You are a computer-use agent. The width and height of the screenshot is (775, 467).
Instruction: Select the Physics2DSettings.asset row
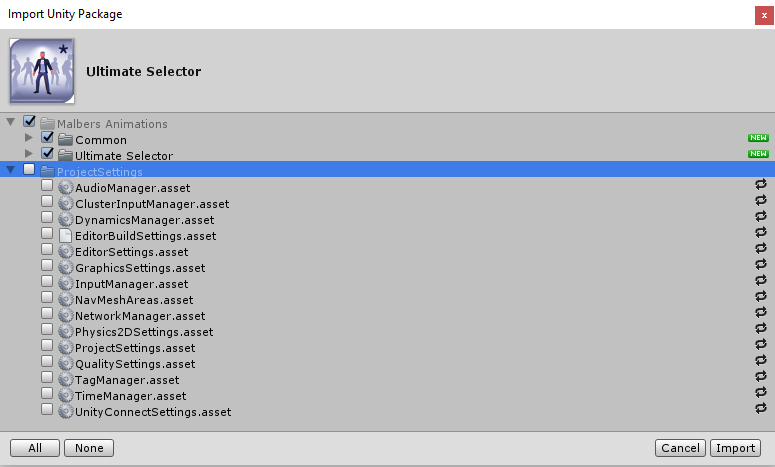click(x=388, y=332)
